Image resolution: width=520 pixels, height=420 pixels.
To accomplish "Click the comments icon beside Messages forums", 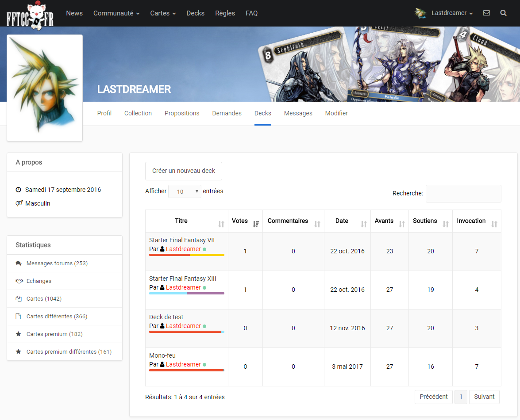I will click(x=19, y=263).
